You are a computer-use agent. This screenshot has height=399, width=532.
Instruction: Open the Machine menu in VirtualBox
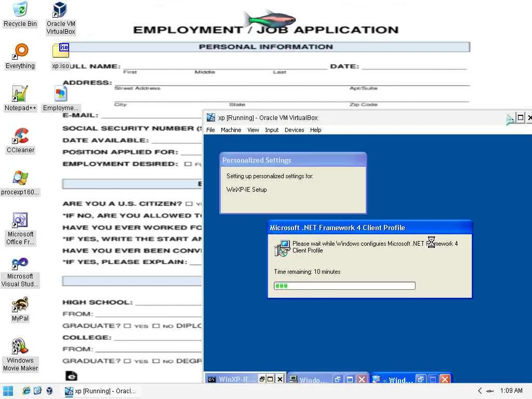pos(231,130)
